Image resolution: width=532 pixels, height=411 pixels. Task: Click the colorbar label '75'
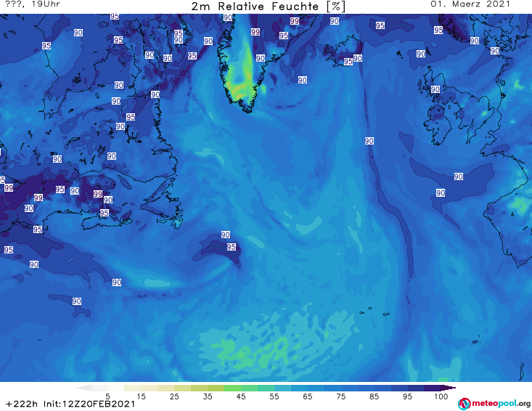pos(340,396)
